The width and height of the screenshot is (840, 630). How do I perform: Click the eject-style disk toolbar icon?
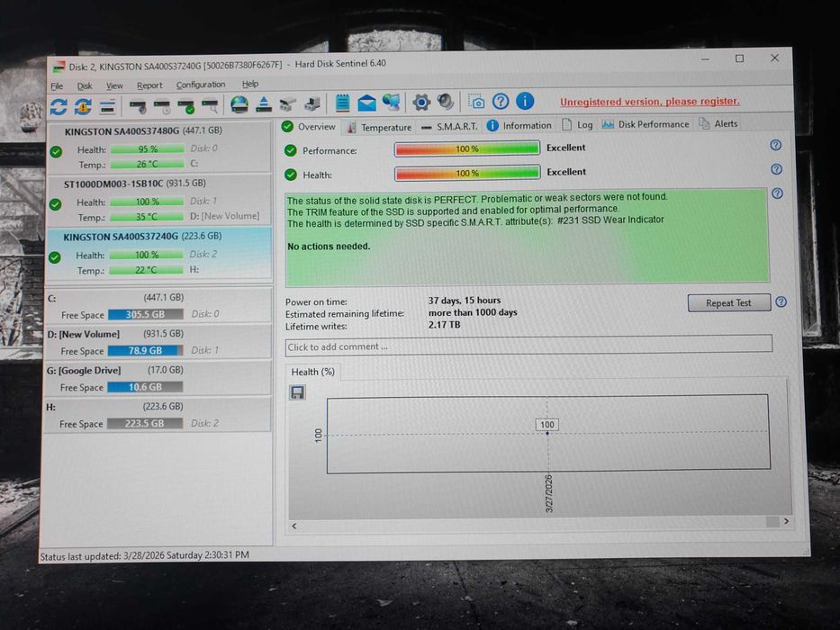click(263, 103)
